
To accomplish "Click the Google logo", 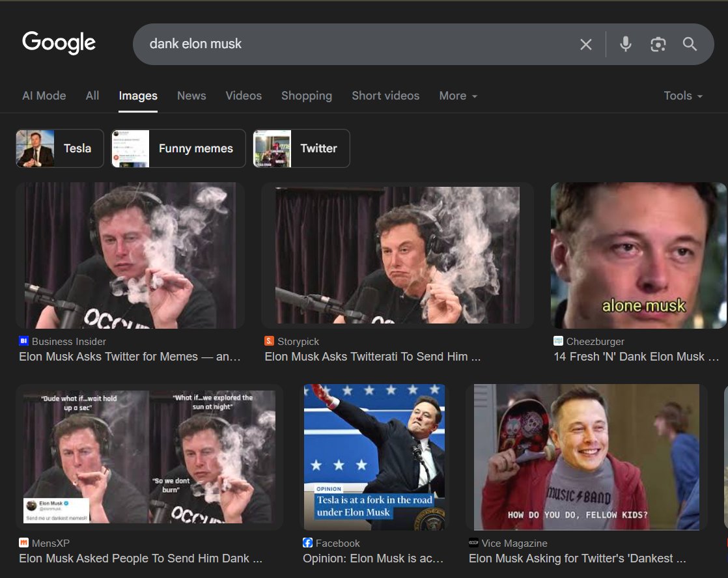I will [x=59, y=42].
